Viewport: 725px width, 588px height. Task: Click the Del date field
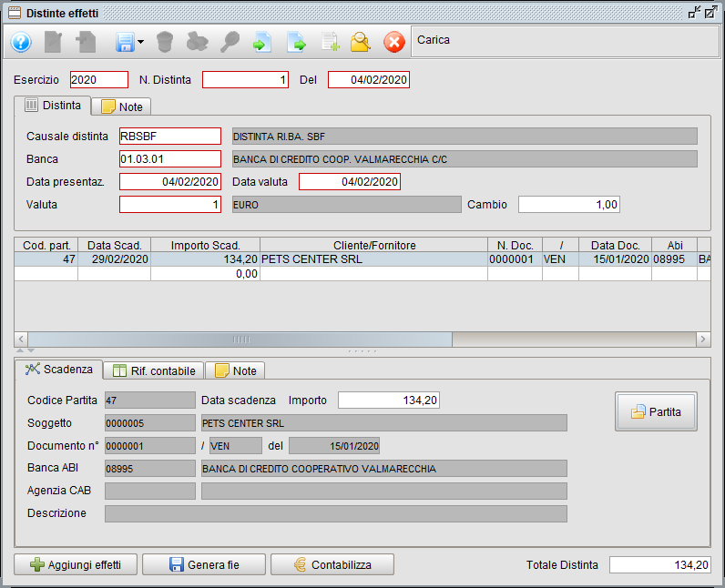[x=369, y=80]
